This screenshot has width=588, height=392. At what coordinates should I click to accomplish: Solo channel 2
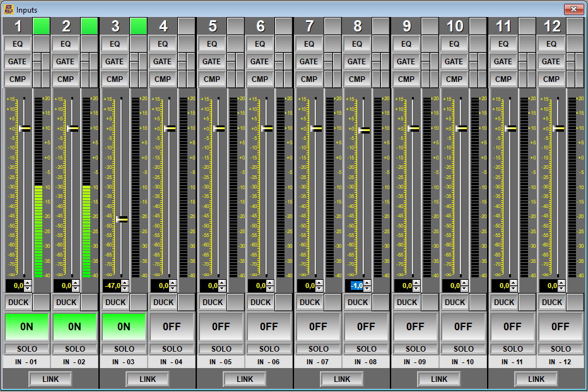click(x=75, y=349)
